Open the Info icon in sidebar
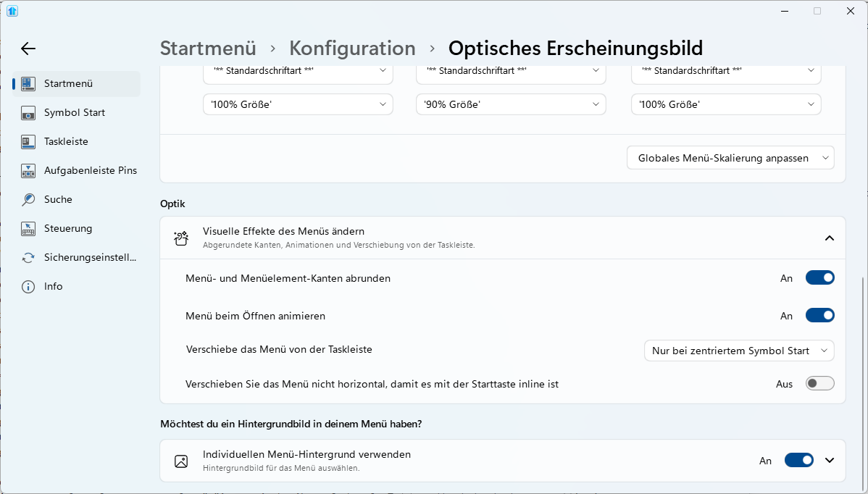 coord(28,287)
